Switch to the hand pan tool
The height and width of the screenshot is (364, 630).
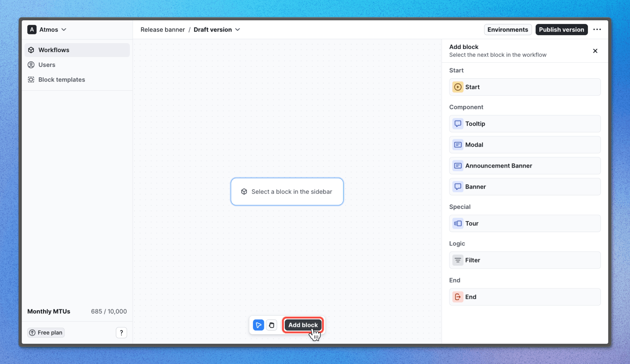coord(272,325)
